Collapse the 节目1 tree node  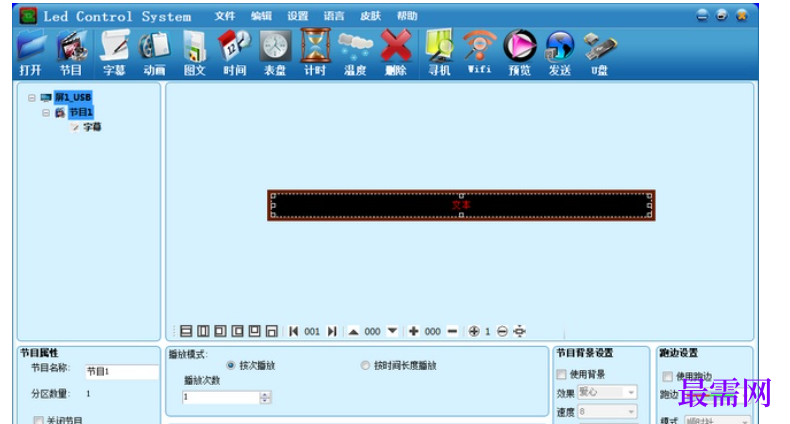tap(46, 113)
